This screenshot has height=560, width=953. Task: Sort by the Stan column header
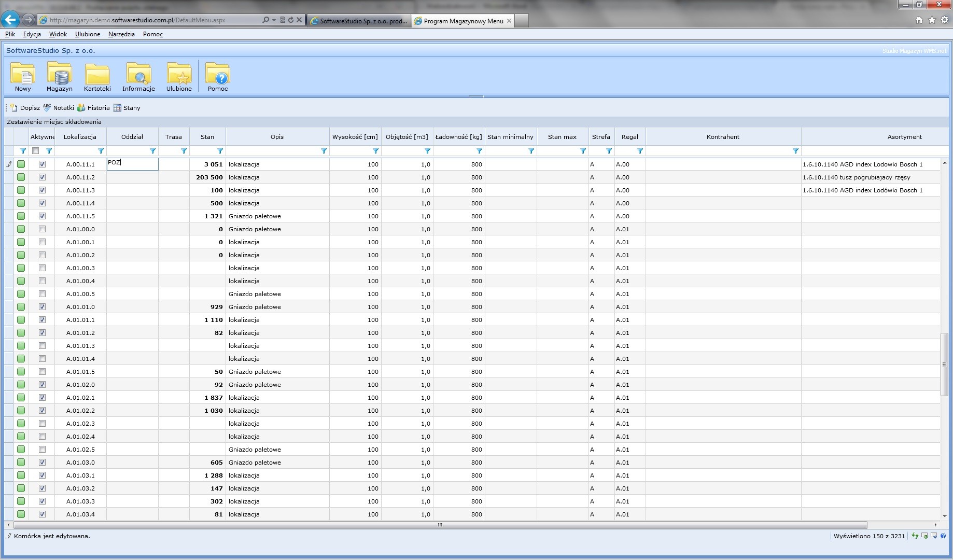click(x=207, y=137)
